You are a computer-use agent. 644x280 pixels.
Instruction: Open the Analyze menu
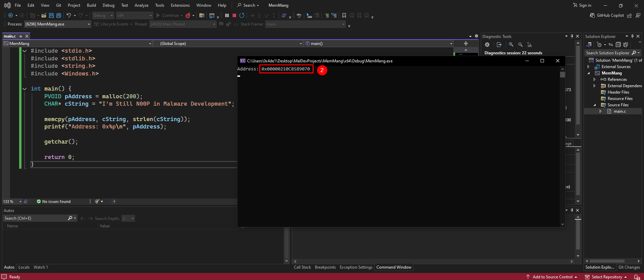141,5
